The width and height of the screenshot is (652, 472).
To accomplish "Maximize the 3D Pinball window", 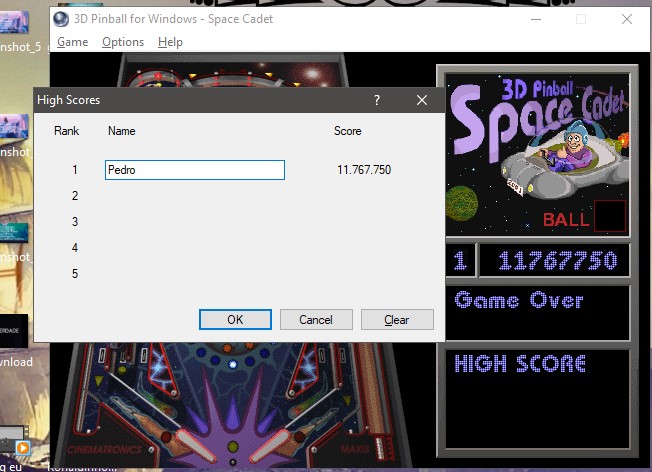I will pyautogui.click(x=581, y=18).
